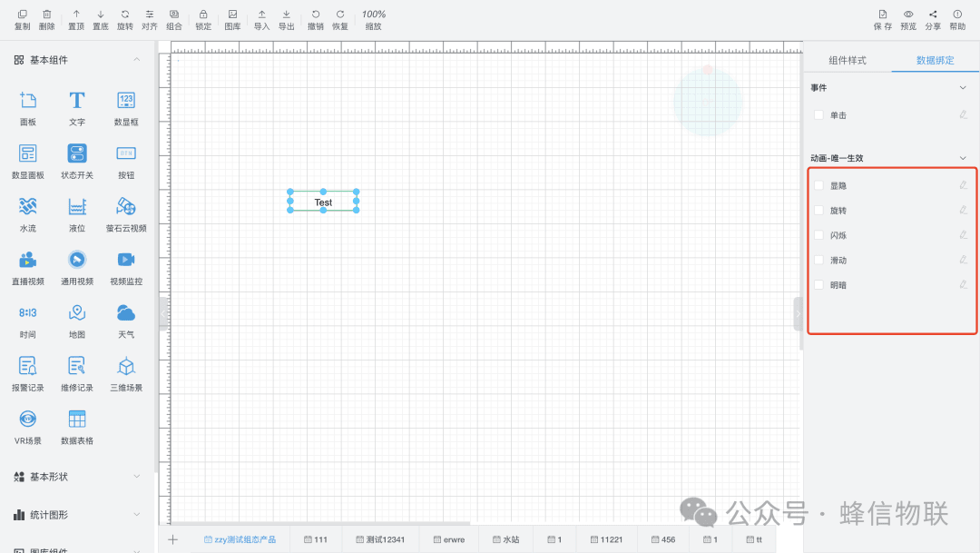Image resolution: width=980 pixels, height=553 pixels.
Task: Click the 复制 copy toolbar icon
Action: (x=23, y=19)
